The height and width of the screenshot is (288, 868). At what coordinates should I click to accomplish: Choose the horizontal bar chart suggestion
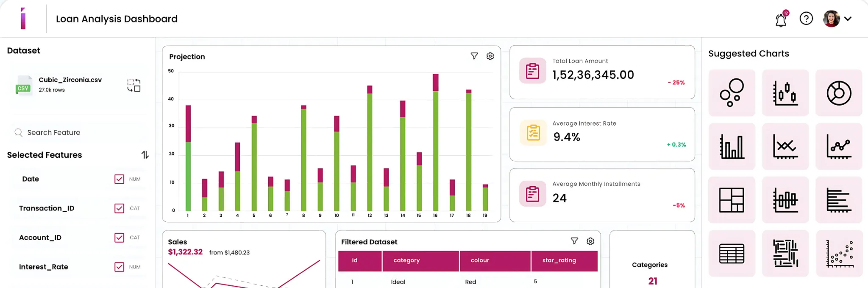839,200
